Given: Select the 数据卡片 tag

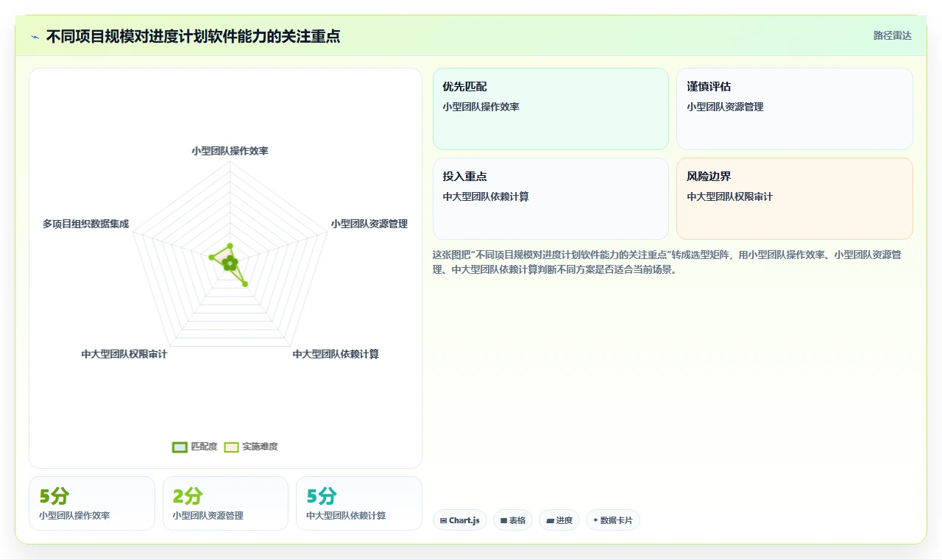Looking at the screenshot, I should pyautogui.click(x=613, y=520).
